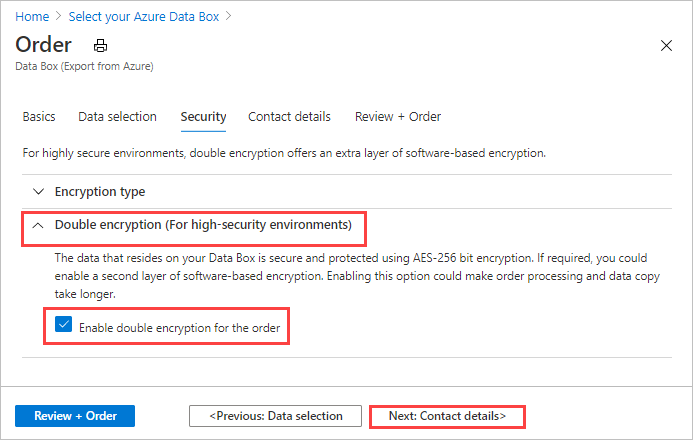Switch to the Basics tab
The image size is (693, 440).
tap(39, 116)
